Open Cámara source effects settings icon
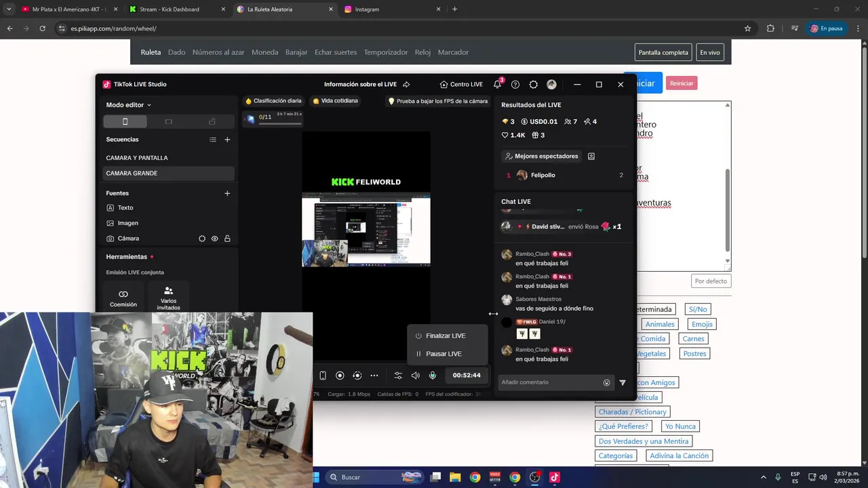 [202, 239]
